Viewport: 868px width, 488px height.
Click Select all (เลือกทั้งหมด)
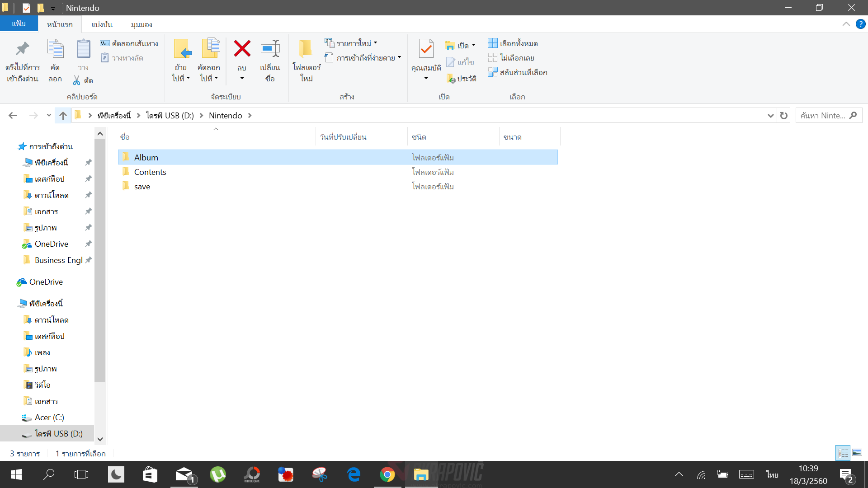click(513, 43)
